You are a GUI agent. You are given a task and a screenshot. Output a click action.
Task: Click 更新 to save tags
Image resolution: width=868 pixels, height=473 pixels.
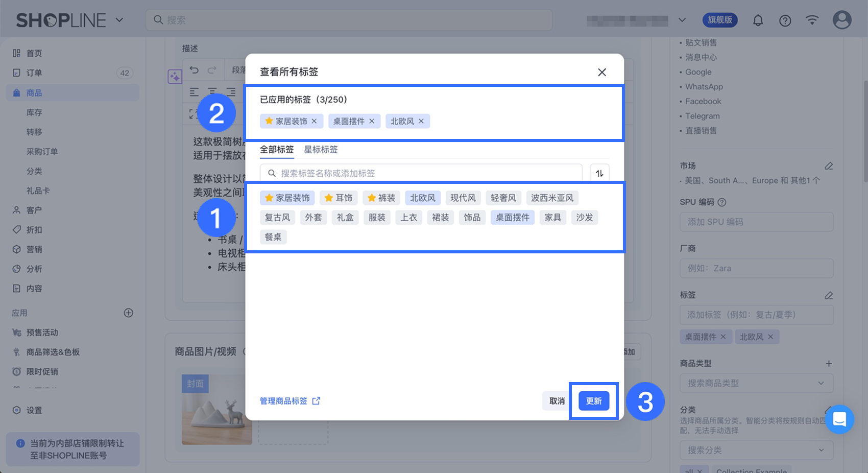click(594, 401)
